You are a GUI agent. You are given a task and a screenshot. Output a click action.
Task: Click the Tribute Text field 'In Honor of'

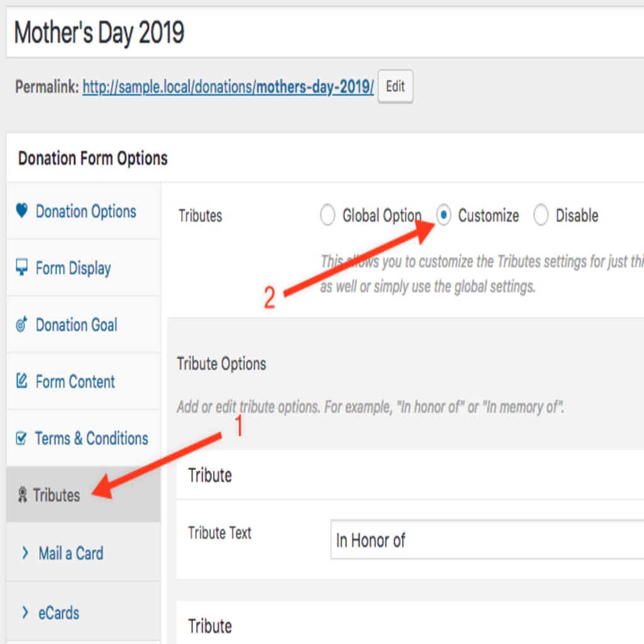pos(487,540)
